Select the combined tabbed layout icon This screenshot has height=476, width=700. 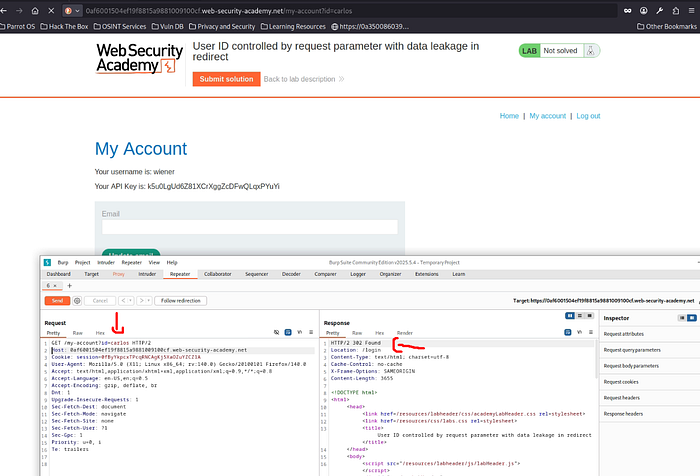(590, 316)
